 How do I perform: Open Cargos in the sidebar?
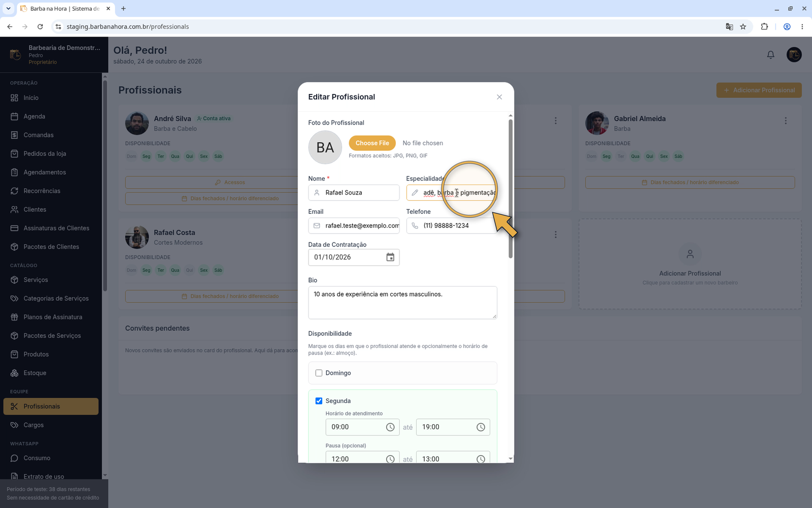(x=51, y=425)
